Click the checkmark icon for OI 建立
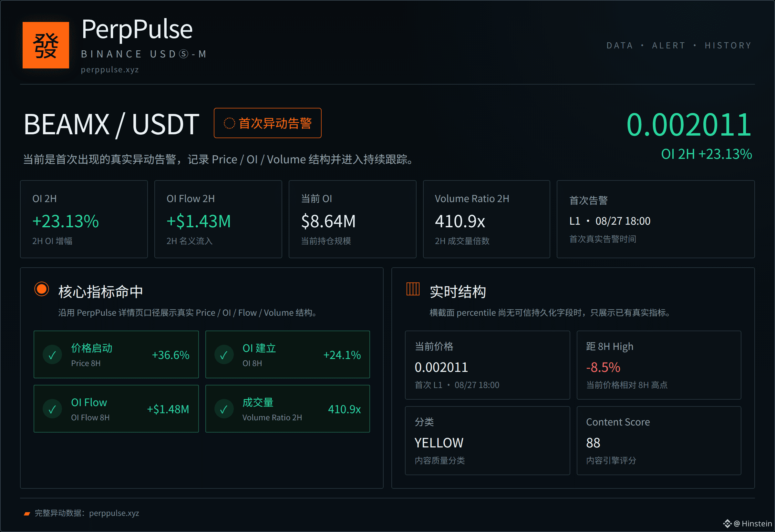775x532 pixels. point(224,355)
